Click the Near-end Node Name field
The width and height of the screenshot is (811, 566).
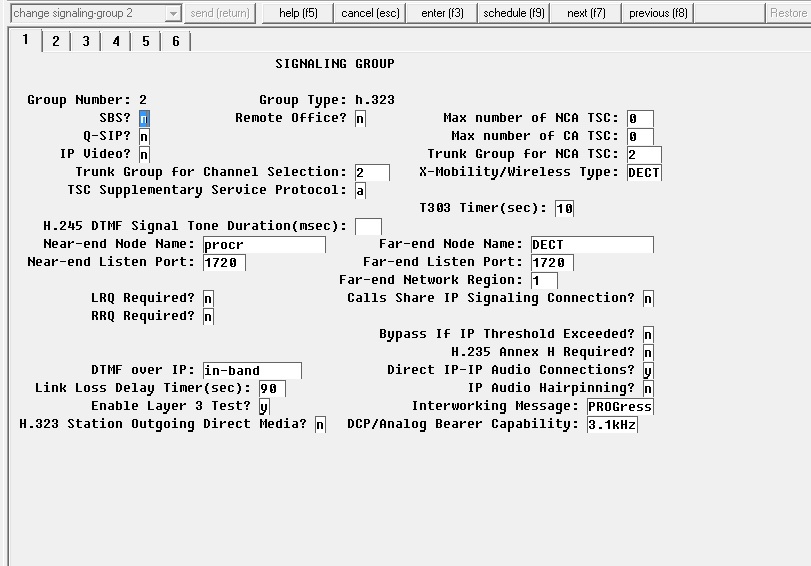264,245
